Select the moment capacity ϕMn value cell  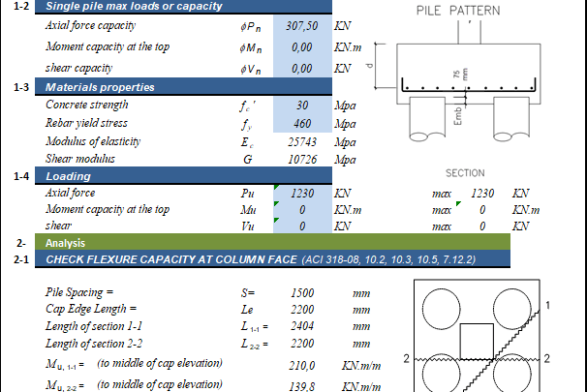(302, 47)
